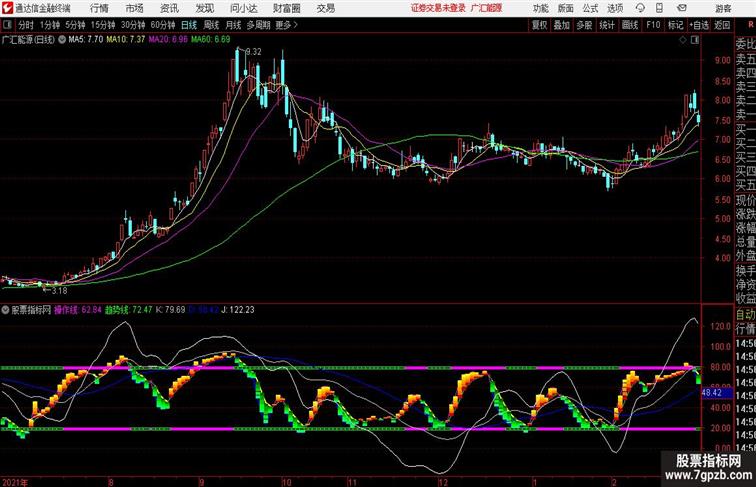
Task: Open the 资讯 menu
Action: tap(169, 8)
